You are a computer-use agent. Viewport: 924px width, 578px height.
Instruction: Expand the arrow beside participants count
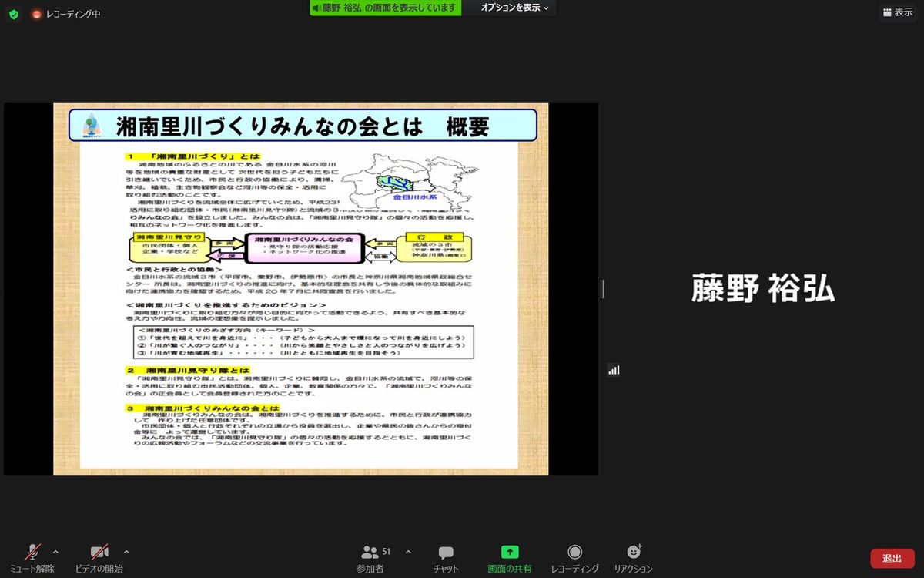408,552
